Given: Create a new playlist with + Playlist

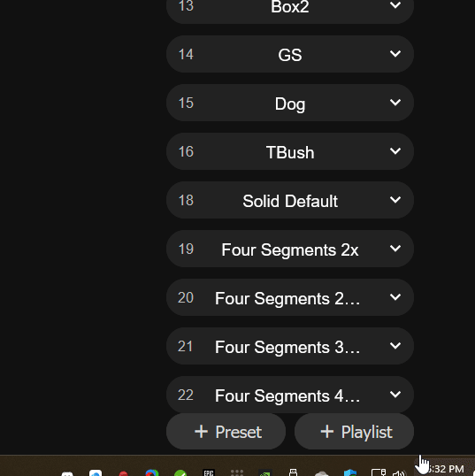Looking at the screenshot, I should coord(354,432).
